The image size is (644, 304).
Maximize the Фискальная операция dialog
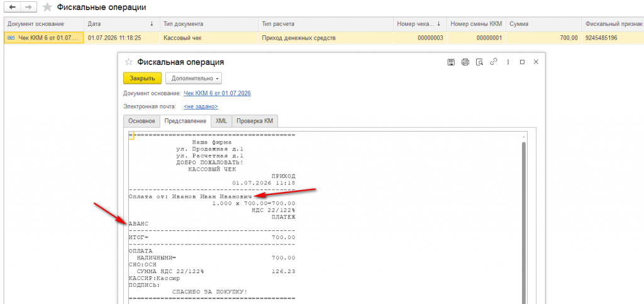522,62
